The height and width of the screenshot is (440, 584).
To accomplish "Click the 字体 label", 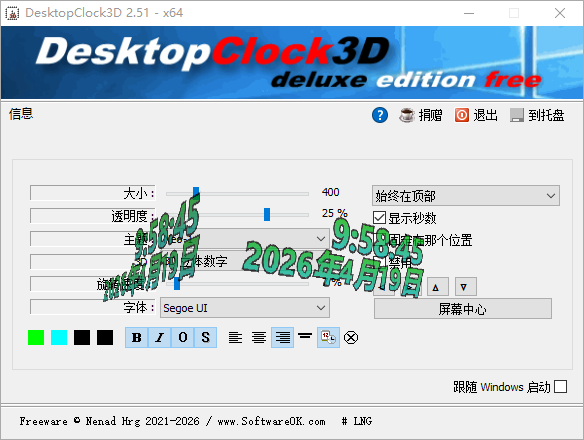I will click(x=139, y=307).
